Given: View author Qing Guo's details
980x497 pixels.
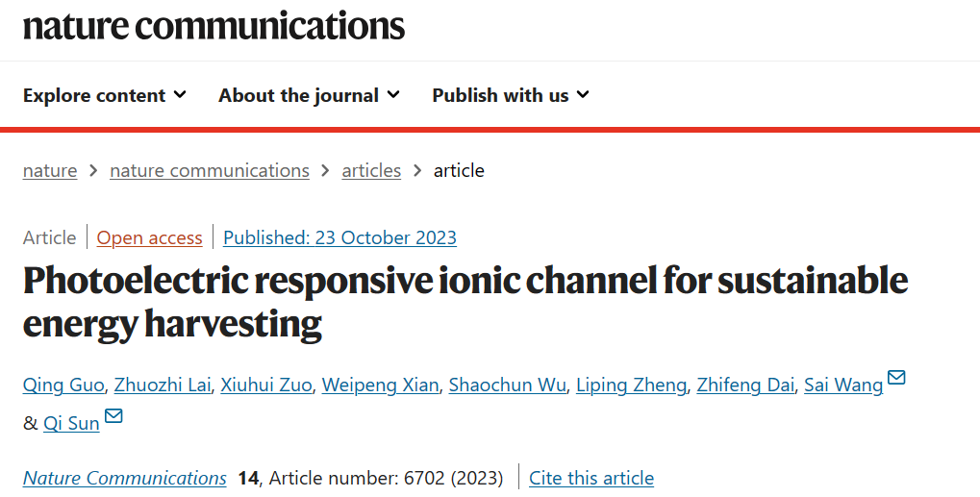Looking at the screenshot, I should pyautogui.click(x=63, y=385).
